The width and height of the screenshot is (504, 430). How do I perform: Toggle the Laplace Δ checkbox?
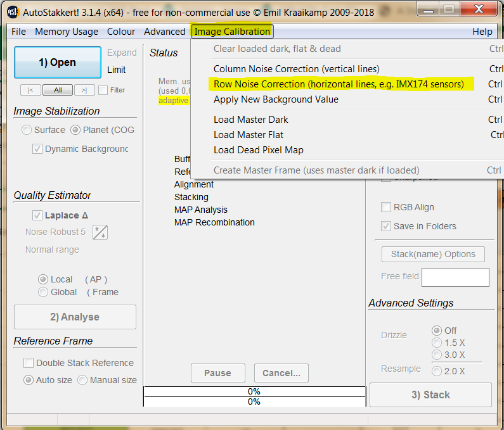click(x=37, y=215)
